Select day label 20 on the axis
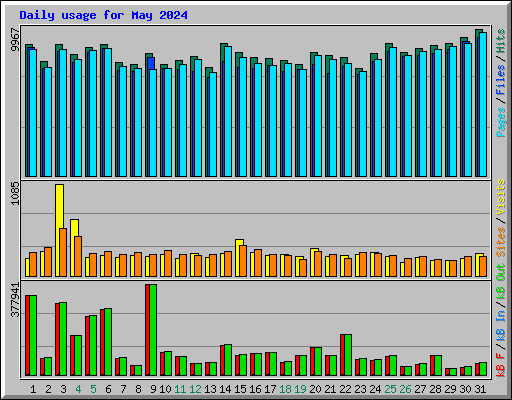This screenshot has width=512, height=400. (x=315, y=389)
